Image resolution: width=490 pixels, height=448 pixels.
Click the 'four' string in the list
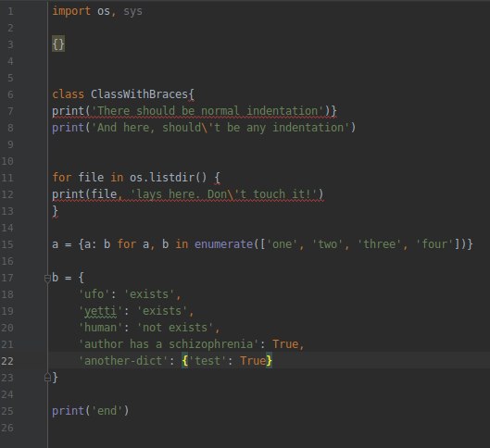tap(434, 244)
